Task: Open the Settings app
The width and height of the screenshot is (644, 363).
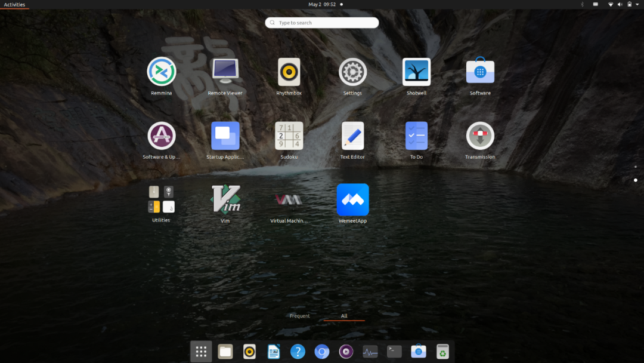Action: click(x=352, y=76)
